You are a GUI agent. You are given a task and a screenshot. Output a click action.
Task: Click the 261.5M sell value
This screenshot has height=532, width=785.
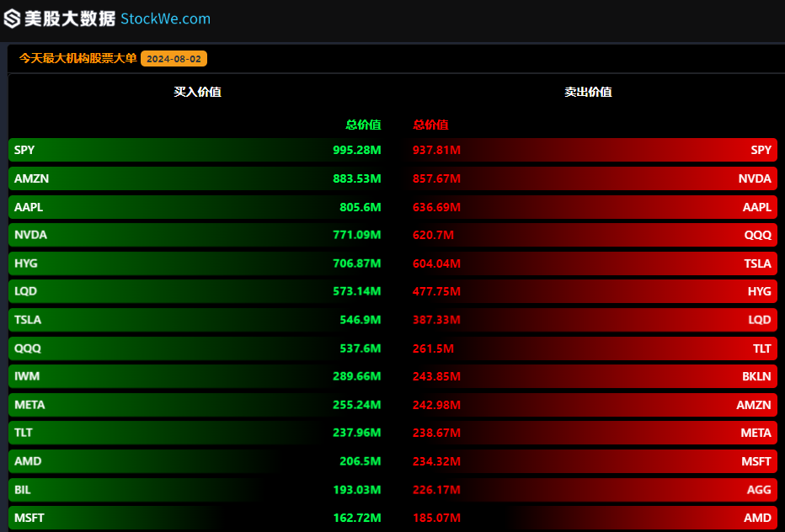[x=434, y=348]
